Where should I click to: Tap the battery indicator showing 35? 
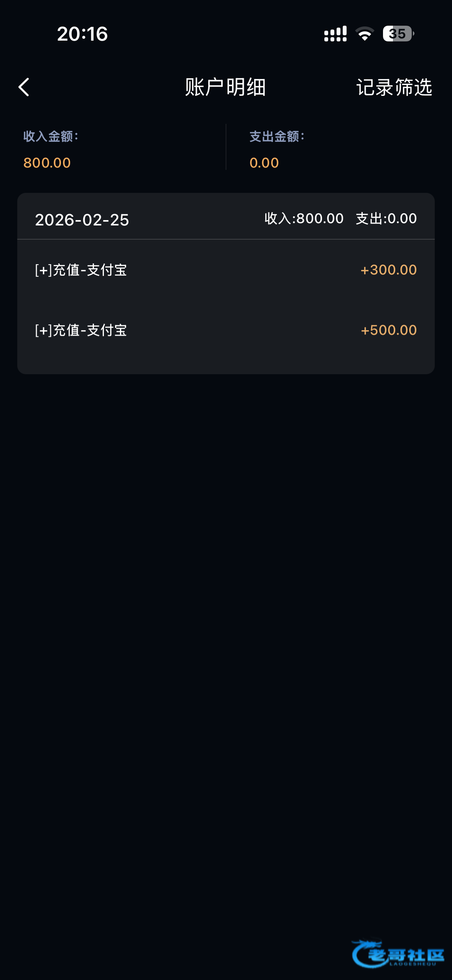(x=398, y=34)
